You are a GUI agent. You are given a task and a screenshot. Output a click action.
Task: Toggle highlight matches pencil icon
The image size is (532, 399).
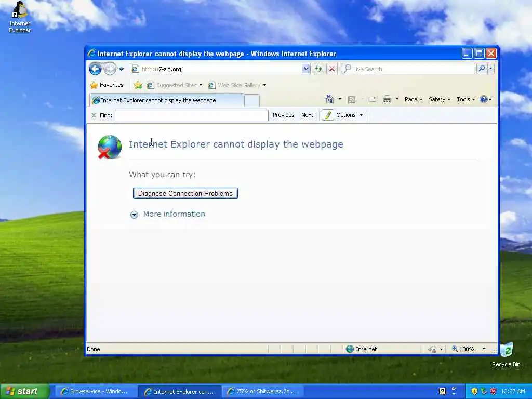(327, 115)
